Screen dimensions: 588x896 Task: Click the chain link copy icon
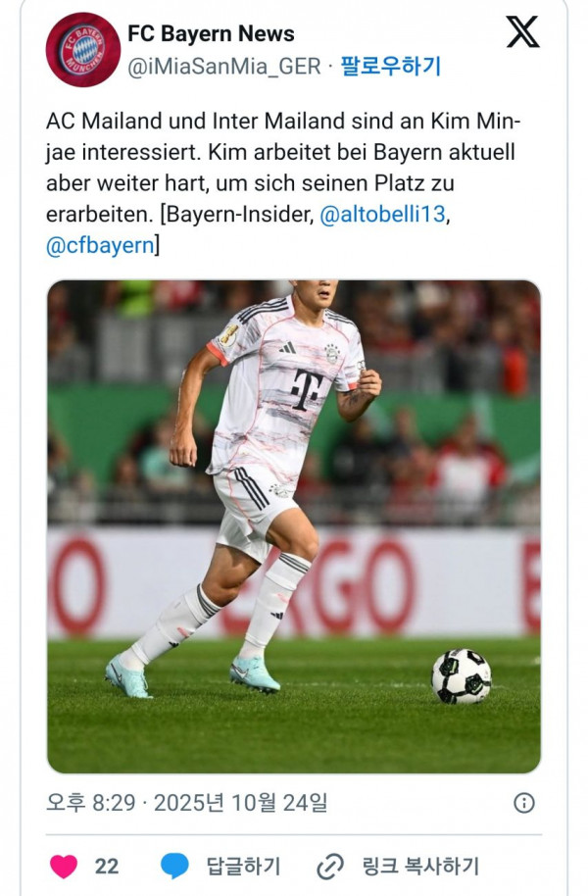330,867
